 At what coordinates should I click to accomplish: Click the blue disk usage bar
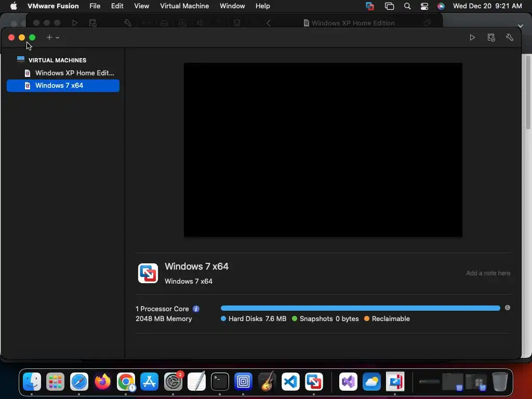361,308
